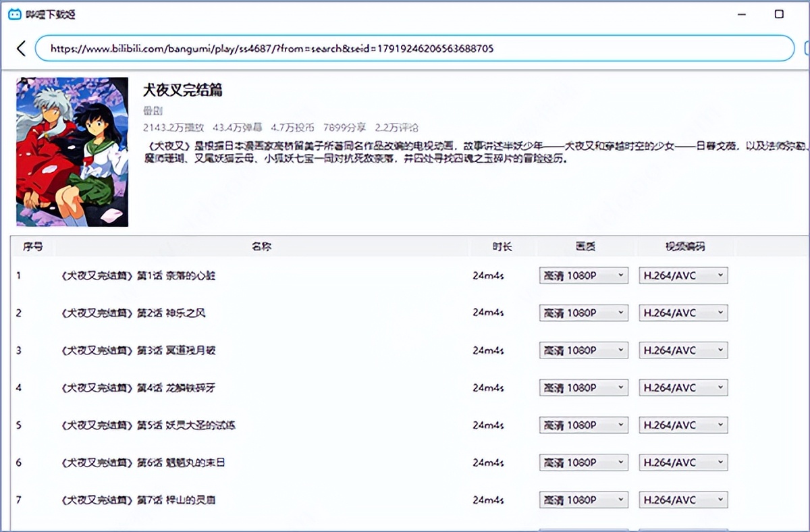Click the 2.2万评论 comments stat
The height and width of the screenshot is (532, 810).
(396, 127)
